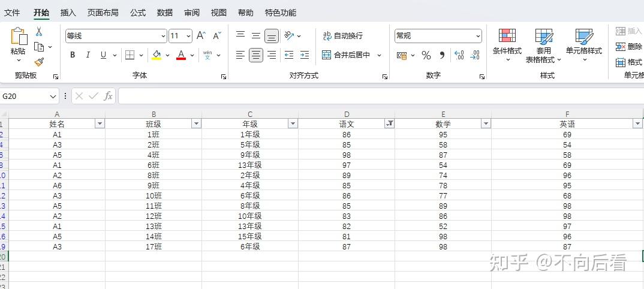Apply the borders icon
644x289 pixels.
click(x=130, y=55)
